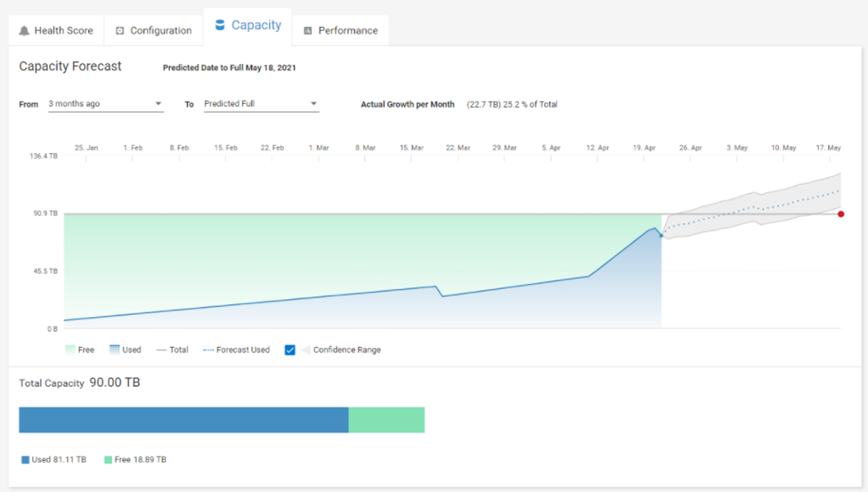Click the Capacity database icon

pos(220,25)
